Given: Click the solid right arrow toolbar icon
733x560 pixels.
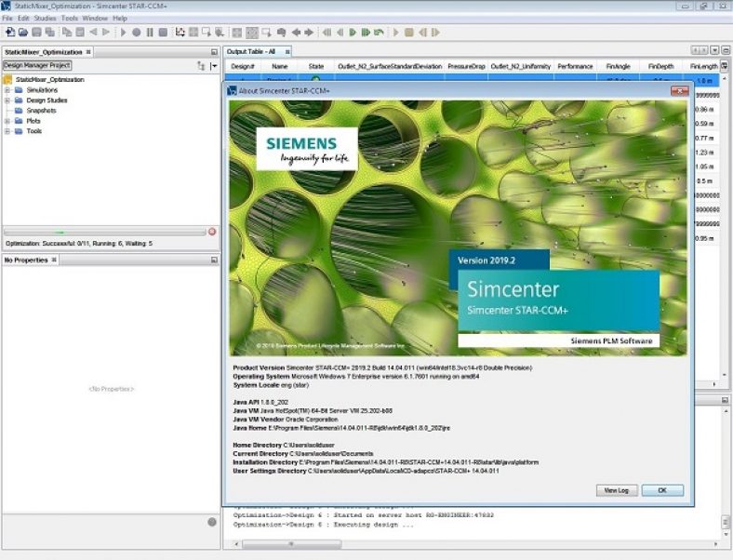Looking at the screenshot, I should [x=309, y=33].
